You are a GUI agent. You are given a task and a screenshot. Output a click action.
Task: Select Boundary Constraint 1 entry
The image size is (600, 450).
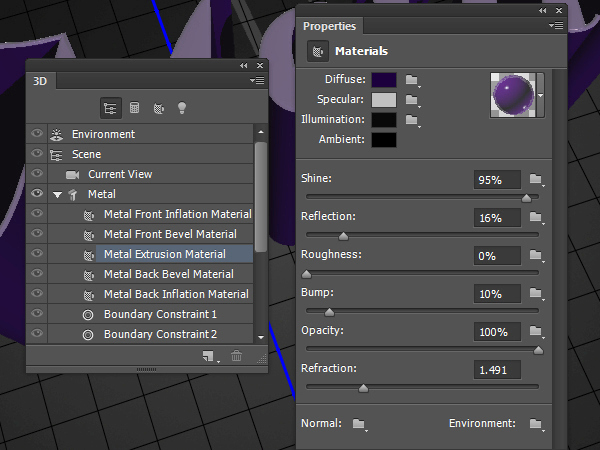pos(159,314)
